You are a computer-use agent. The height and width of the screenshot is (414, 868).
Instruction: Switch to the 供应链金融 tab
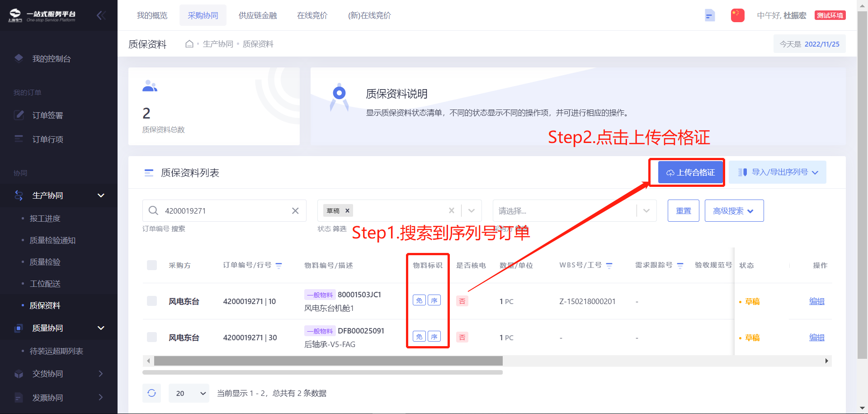coord(258,15)
